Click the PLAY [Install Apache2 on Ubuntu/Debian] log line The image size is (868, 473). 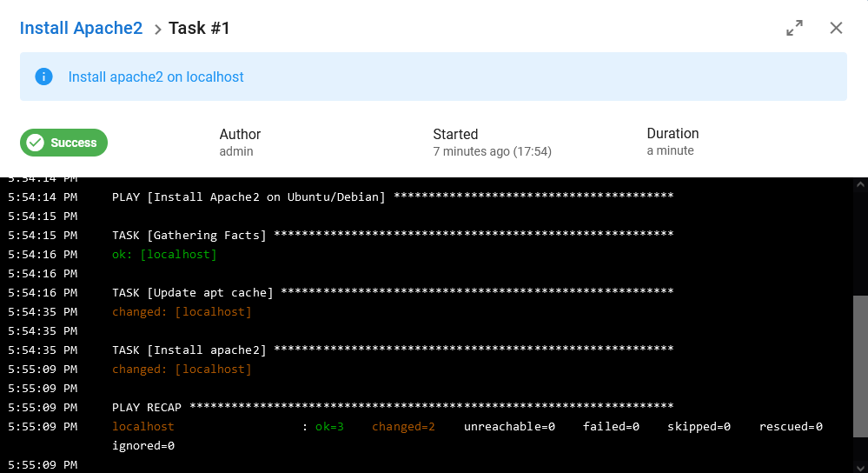(x=393, y=197)
